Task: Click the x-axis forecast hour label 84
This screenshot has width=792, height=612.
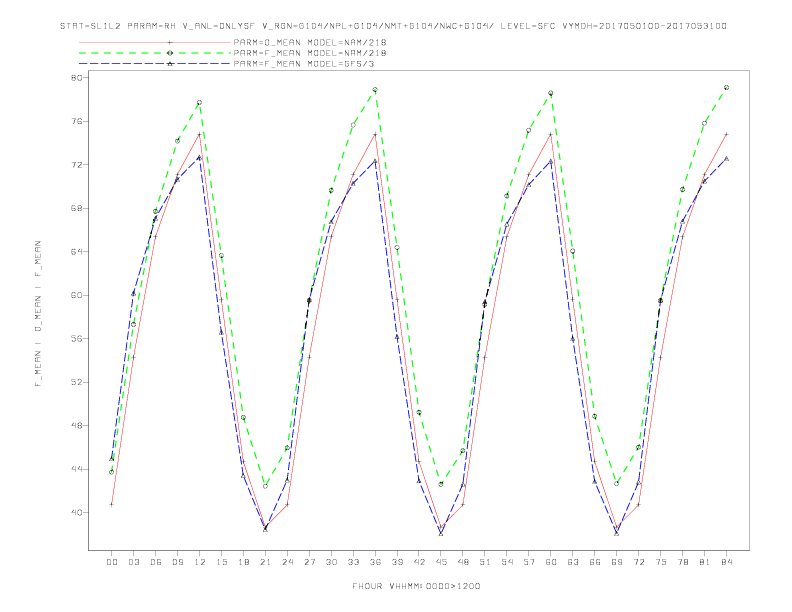Action: pyautogui.click(x=727, y=562)
